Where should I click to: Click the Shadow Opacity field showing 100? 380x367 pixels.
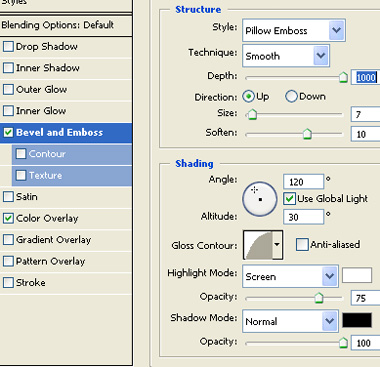coord(366,343)
